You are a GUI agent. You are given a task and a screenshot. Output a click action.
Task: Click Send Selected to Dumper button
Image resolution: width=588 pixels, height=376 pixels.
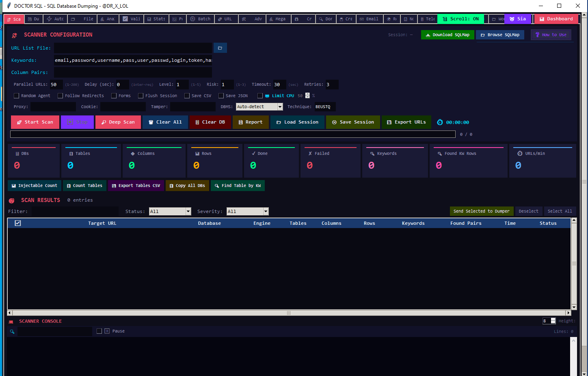pos(482,211)
